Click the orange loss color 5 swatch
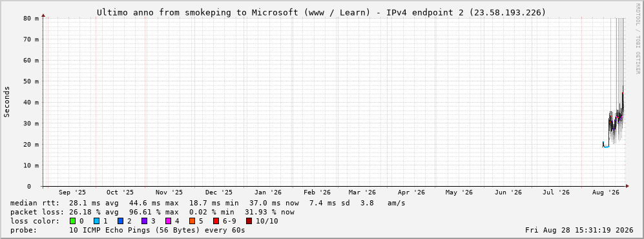Image resolution: width=644 pixels, height=239 pixels. point(192,221)
